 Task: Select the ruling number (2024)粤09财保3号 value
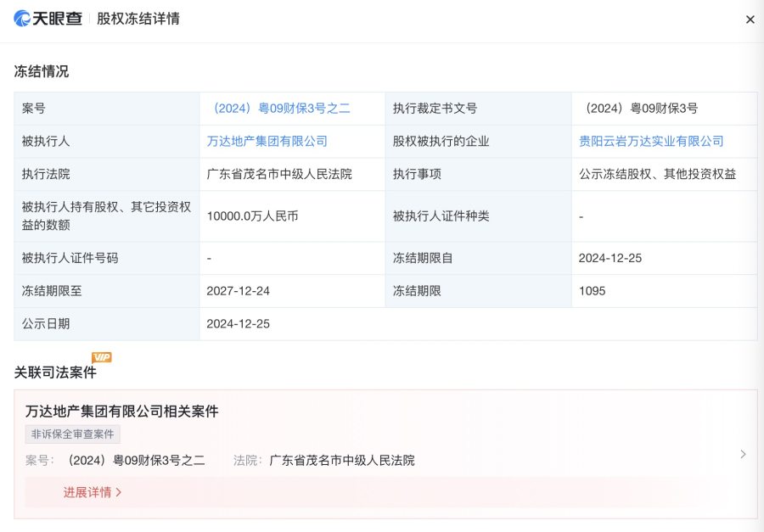click(639, 108)
